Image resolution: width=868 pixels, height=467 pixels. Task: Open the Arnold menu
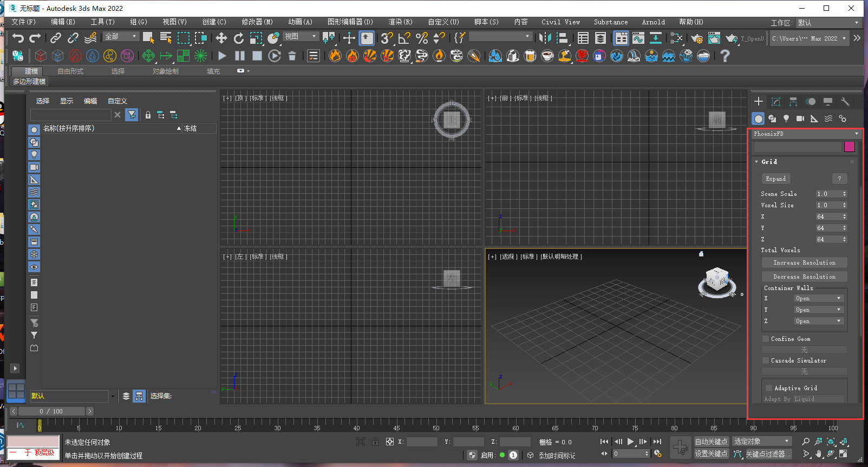[x=654, y=22]
